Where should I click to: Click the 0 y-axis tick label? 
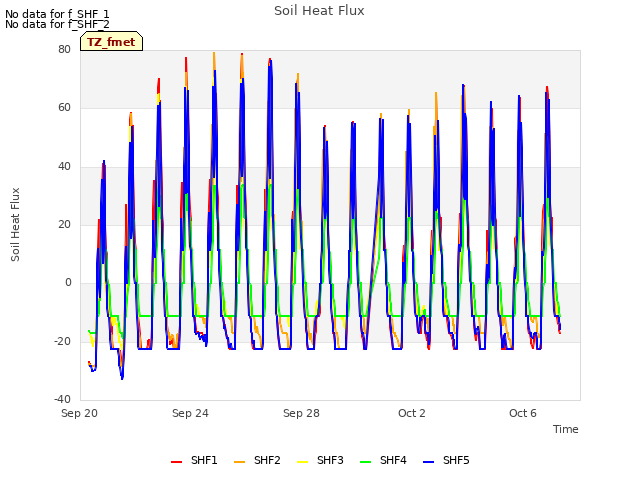[68, 283]
